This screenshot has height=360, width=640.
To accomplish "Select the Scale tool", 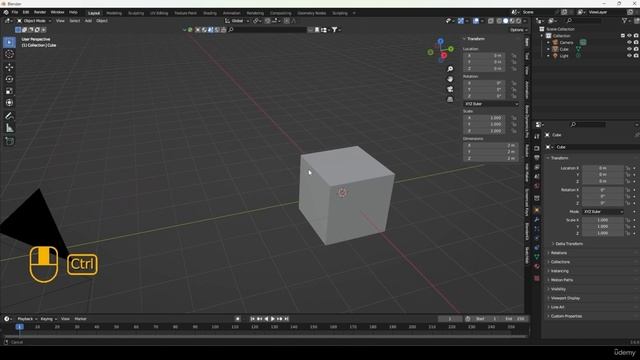I will point(9,91).
